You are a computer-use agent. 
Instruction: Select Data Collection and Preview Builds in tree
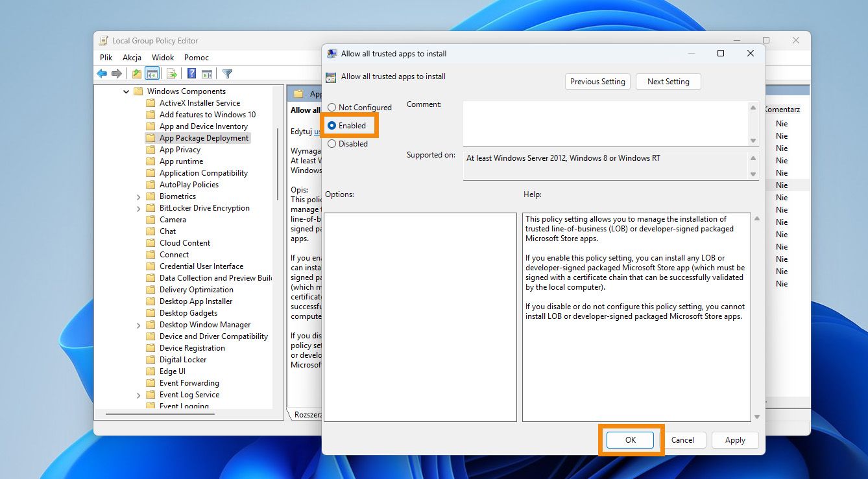point(215,278)
